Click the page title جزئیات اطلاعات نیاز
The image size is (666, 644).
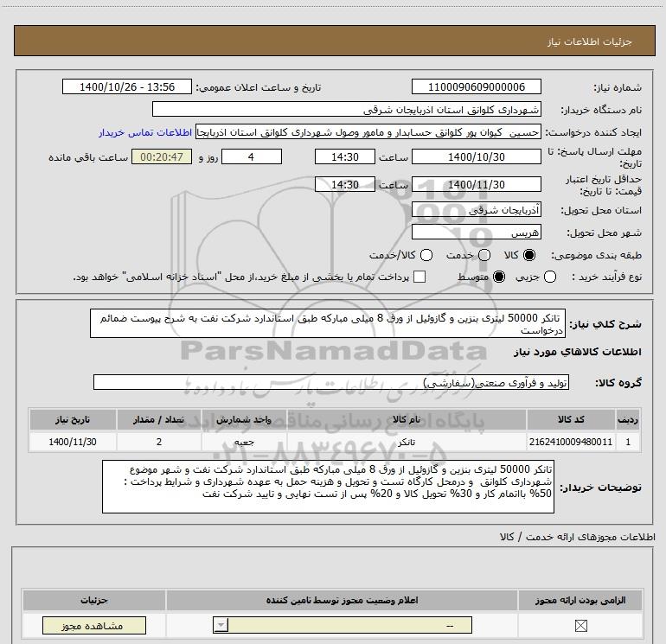(x=589, y=41)
